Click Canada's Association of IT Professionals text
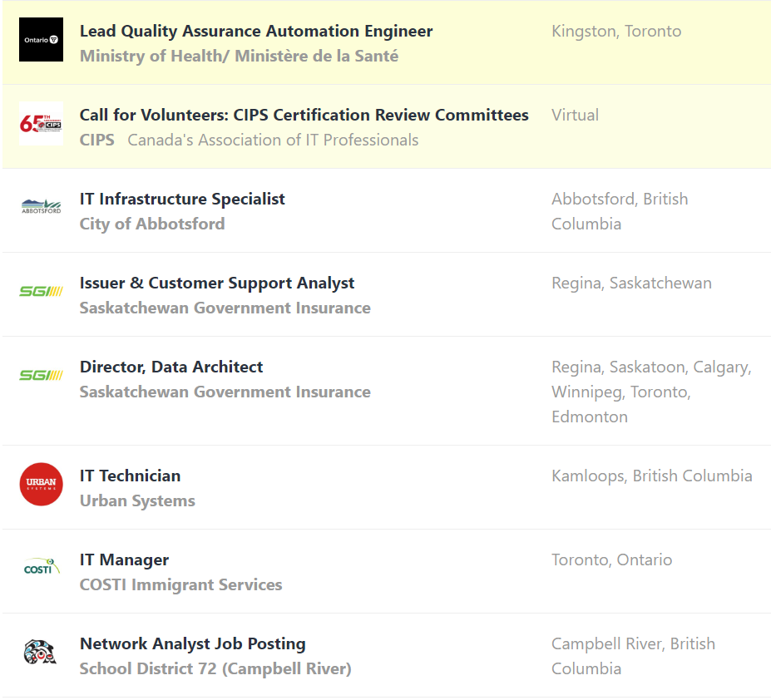 click(273, 140)
